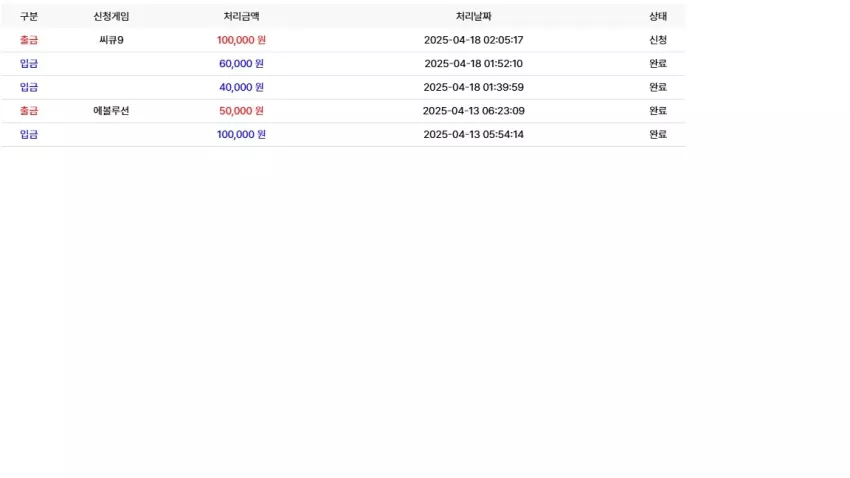The width and height of the screenshot is (850, 478).
Task: Click the 구분 column header
Action: pyautogui.click(x=29, y=16)
